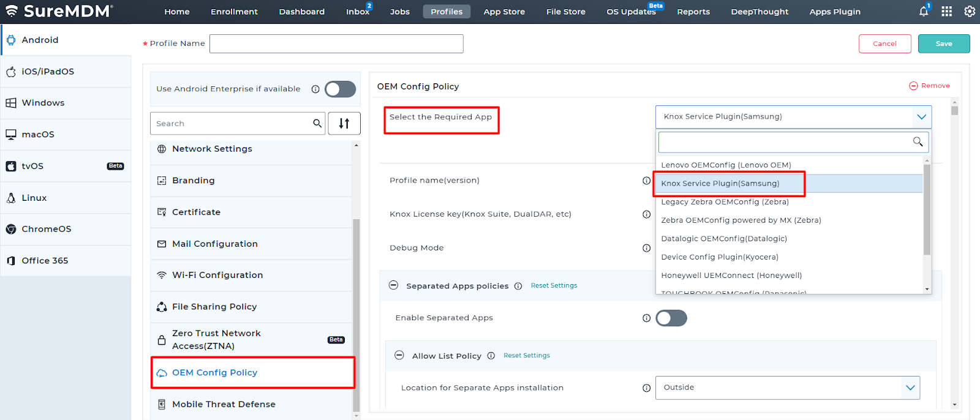Open the App Store tab
Screen dimensions: 980x420
(x=504, y=12)
